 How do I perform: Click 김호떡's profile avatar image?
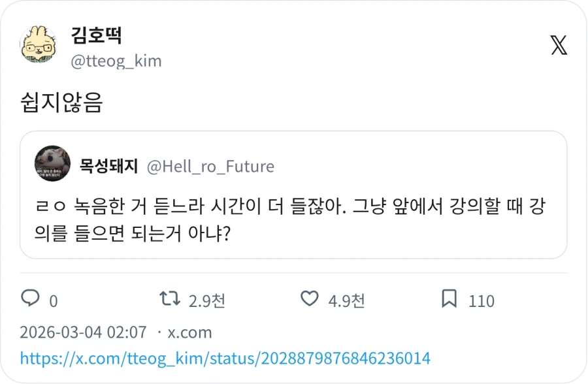coord(38,44)
